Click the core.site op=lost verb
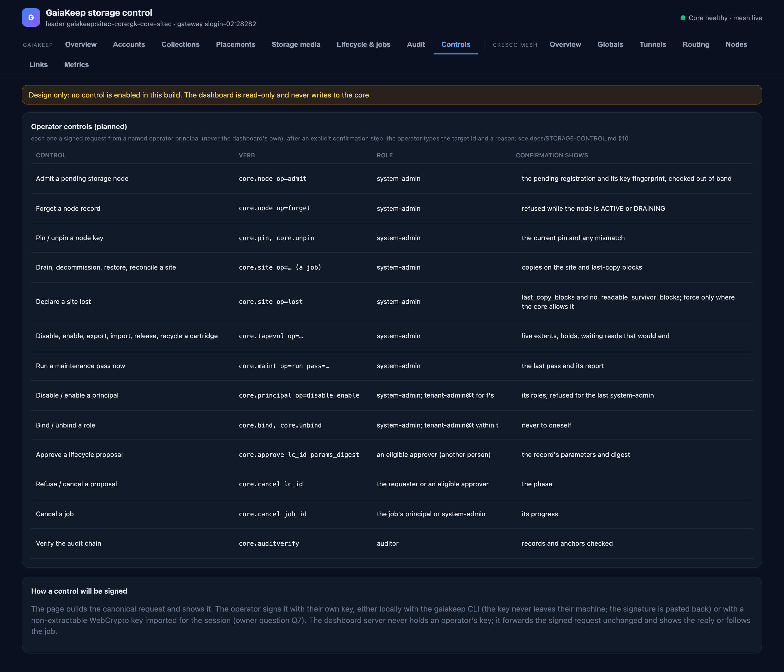 coord(271,302)
